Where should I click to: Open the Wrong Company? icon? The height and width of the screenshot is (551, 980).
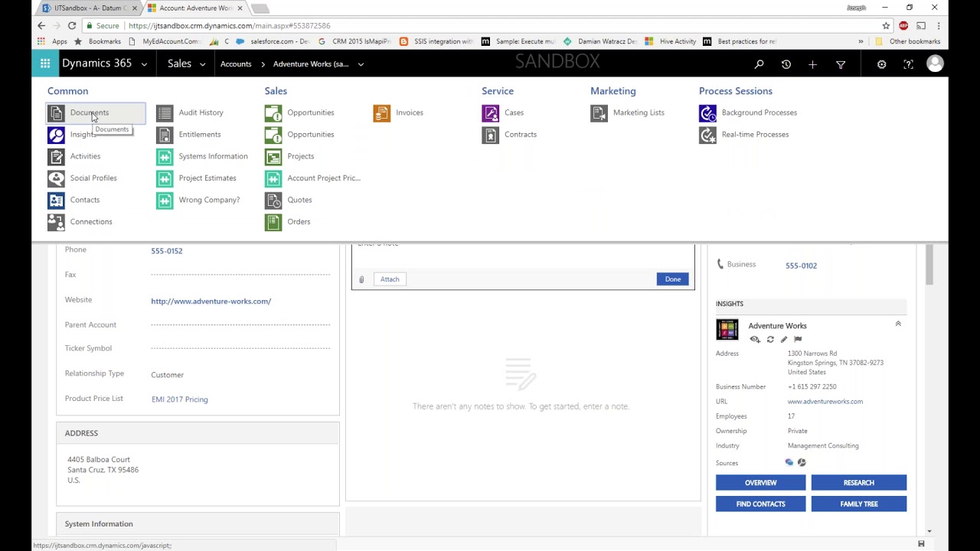tap(165, 200)
